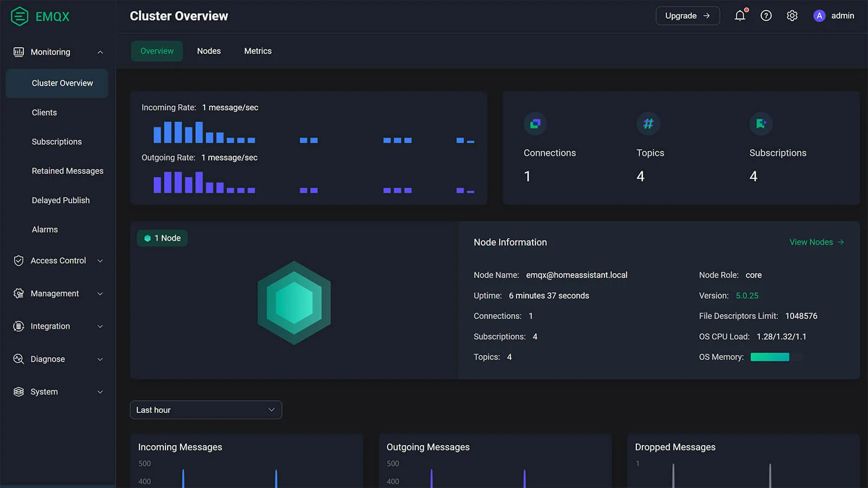Follow the View Nodes link
Viewport: 868px width, 488px height.
coord(816,242)
